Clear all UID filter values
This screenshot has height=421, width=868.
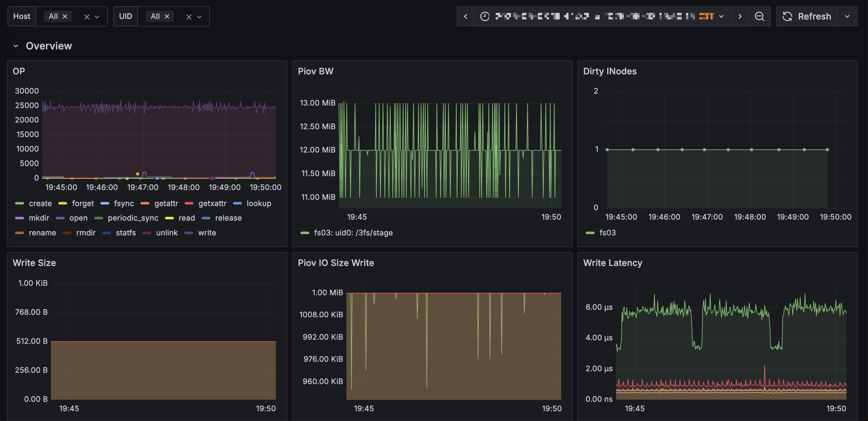pyautogui.click(x=189, y=16)
